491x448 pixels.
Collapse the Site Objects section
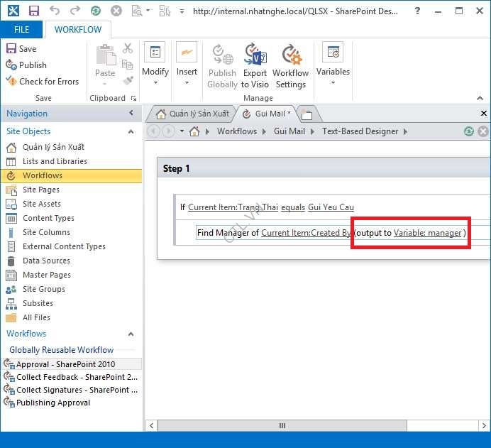tap(131, 131)
